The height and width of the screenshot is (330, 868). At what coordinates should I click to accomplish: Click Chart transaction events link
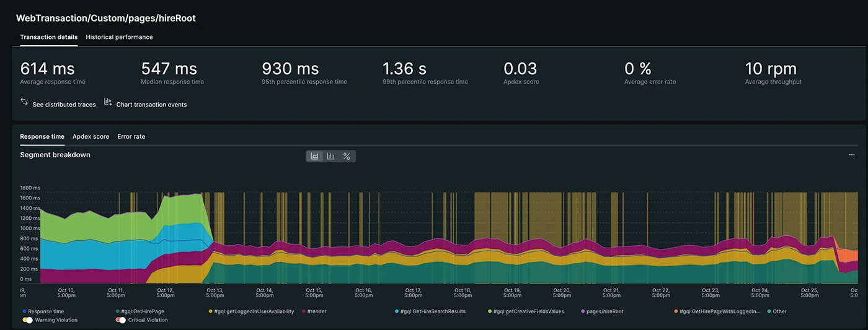151,105
